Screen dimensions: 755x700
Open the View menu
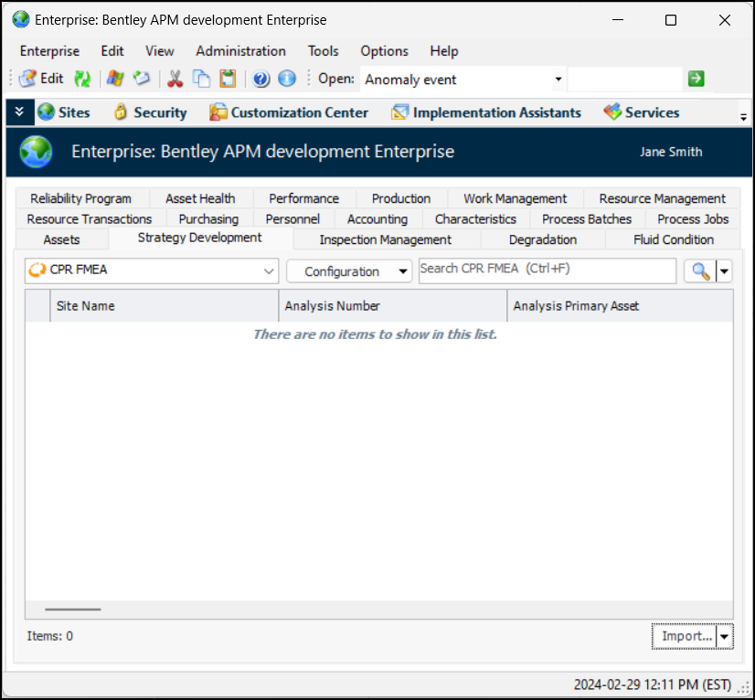(159, 51)
